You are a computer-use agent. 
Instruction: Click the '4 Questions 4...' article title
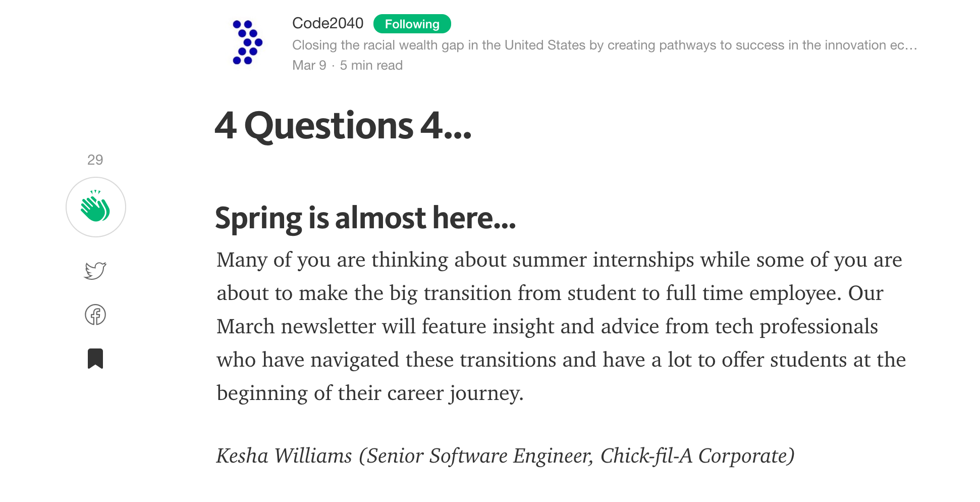coord(343,126)
